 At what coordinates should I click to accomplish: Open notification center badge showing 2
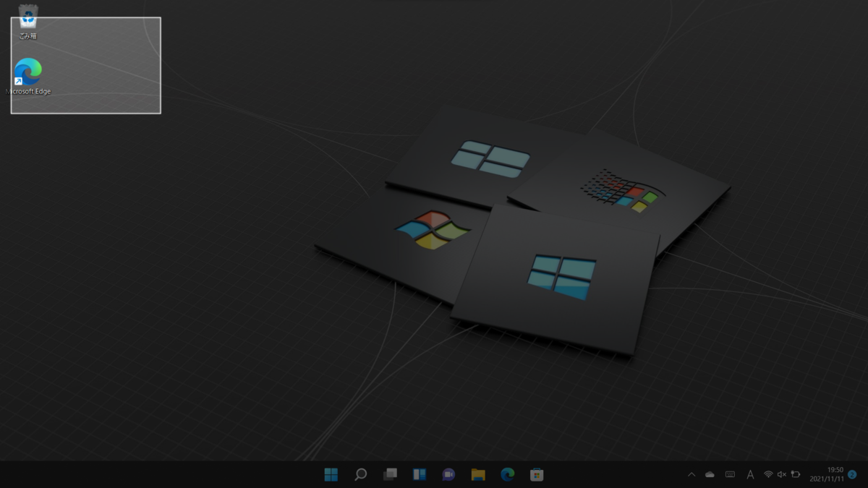(852, 474)
